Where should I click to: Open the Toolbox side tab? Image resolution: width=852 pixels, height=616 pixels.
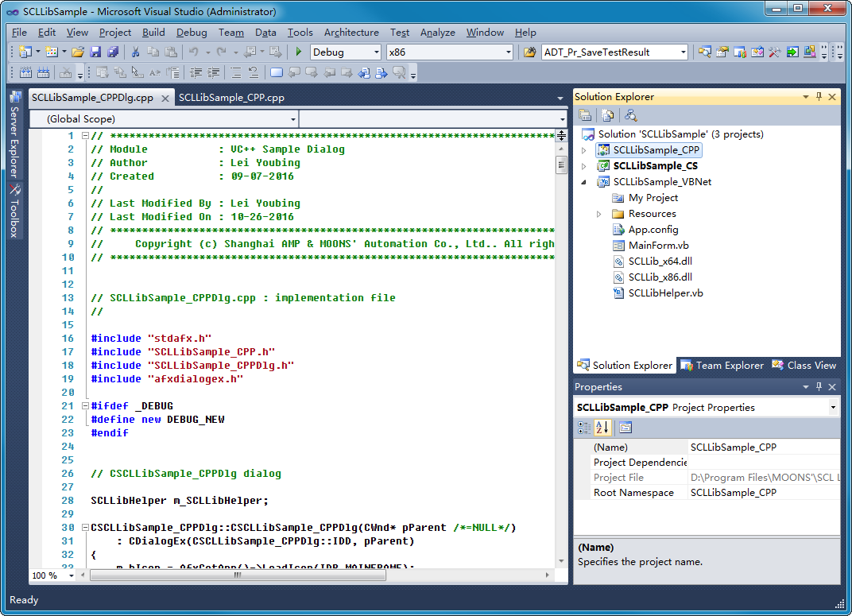[x=14, y=211]
